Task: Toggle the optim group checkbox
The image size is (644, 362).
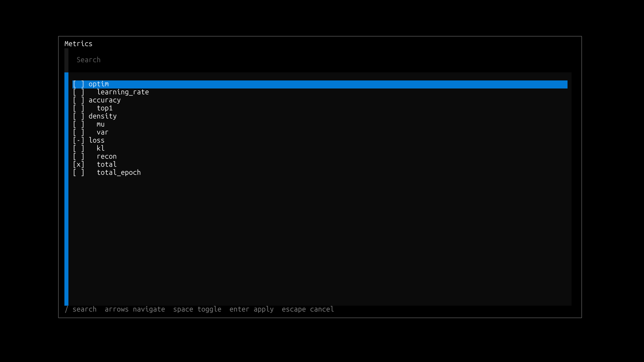Action: pos(78,84)
